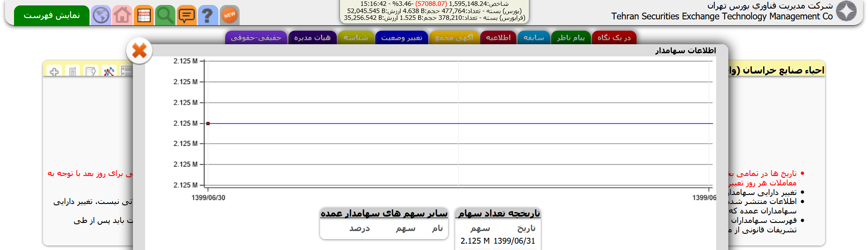Viewport: 868px width, 250px height.
Task: Click the share value 2.125 M in the table
Action: (x=475, y=241)
